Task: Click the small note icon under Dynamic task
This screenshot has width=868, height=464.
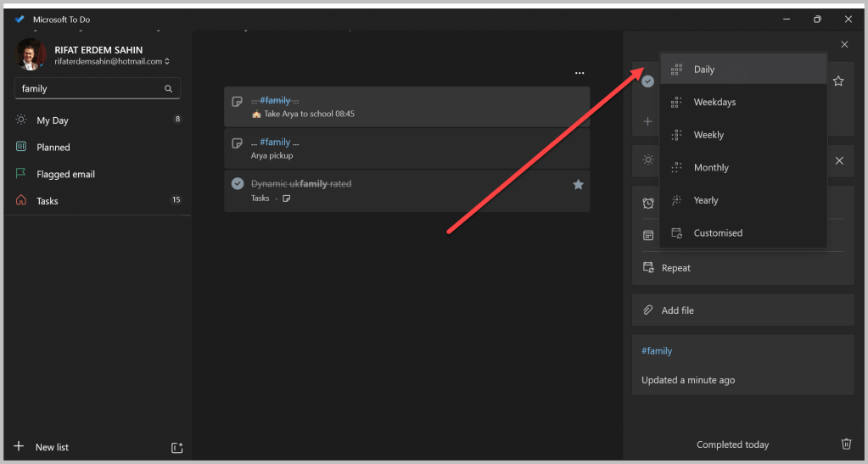Action: click(286, 198)
